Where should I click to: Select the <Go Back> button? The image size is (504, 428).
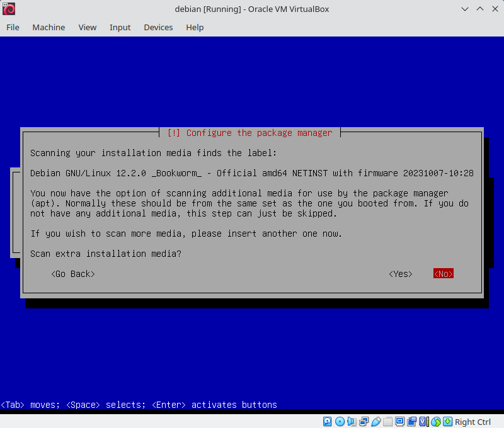click(x=73, y=274)
